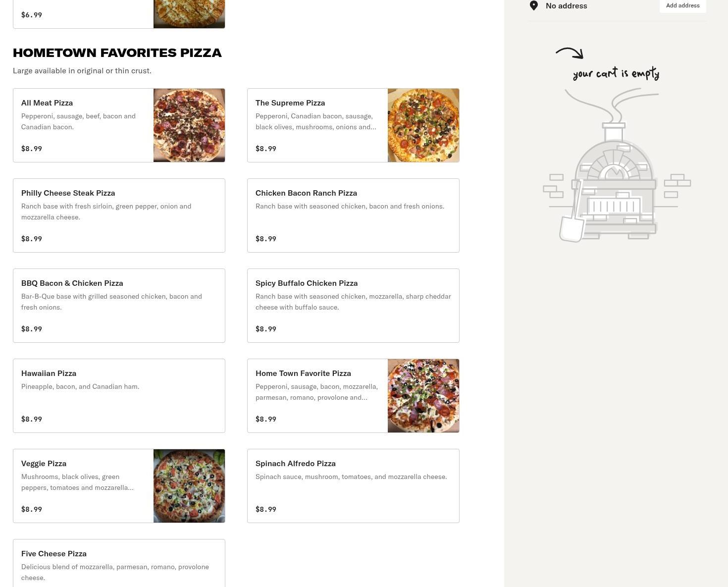Select the Philly Cheese Steak Pizza item

(119, 215)
